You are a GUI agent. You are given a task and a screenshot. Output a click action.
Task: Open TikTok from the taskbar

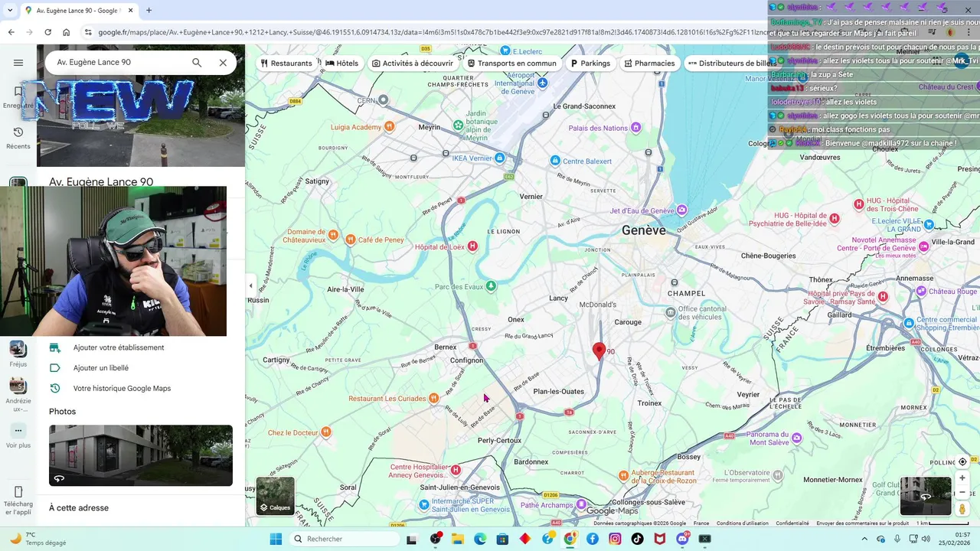(637, 539)
